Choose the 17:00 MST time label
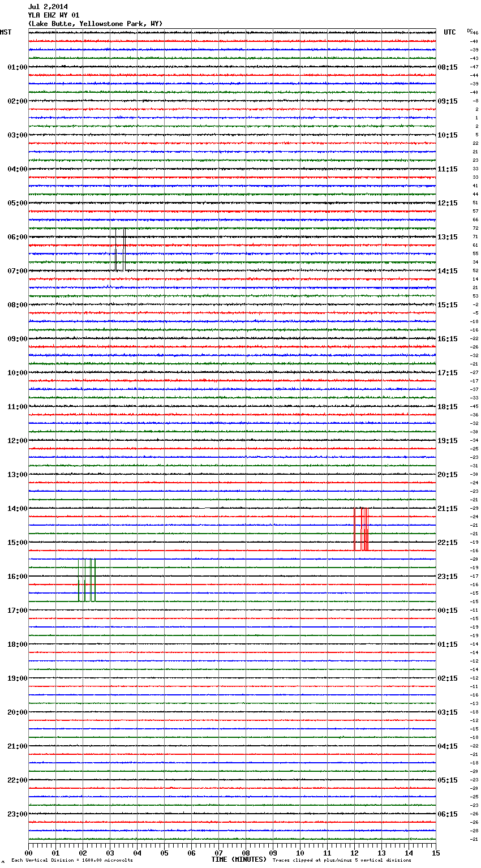481x868 pixels. click(x=18, y=611)
